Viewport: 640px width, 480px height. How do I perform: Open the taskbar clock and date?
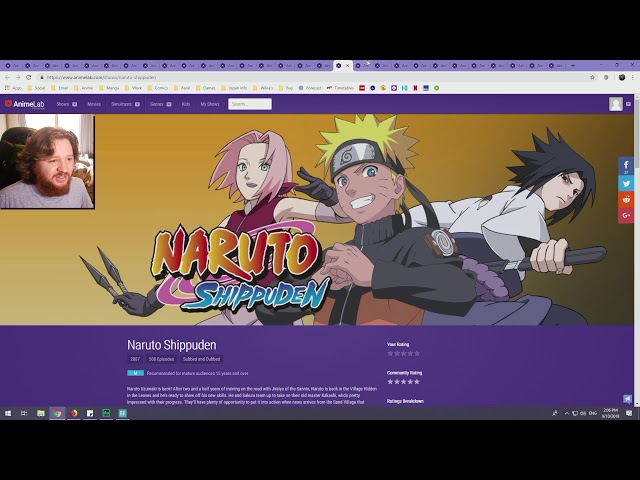611,413
